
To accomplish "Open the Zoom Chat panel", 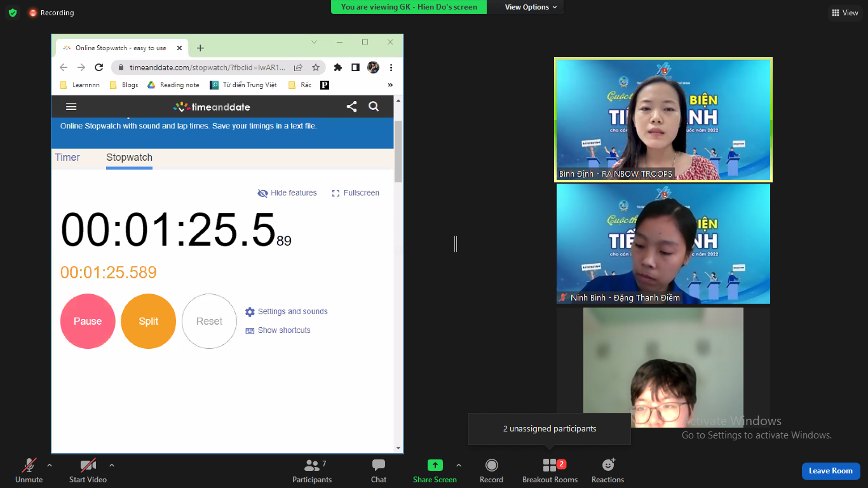I will coord(379,466).
